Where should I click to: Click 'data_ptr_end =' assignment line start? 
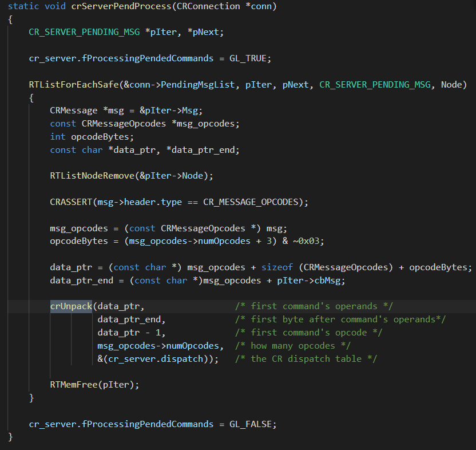coord(87,281)
